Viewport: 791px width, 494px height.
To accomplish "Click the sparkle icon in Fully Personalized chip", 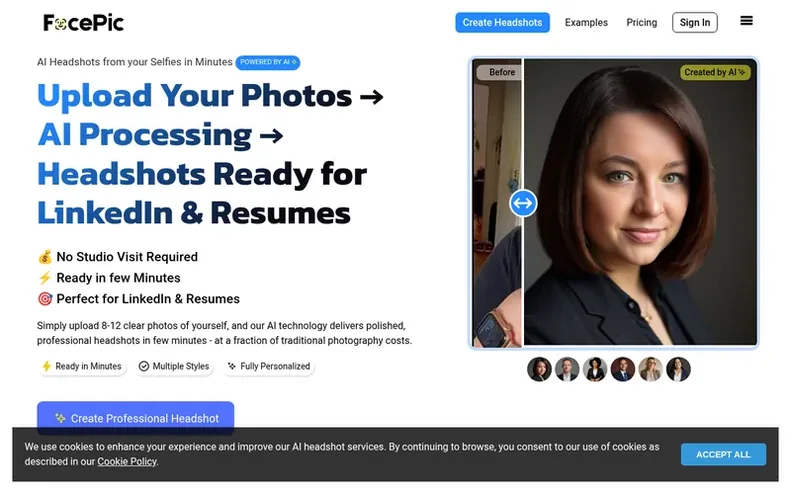I will click(232, 366).
